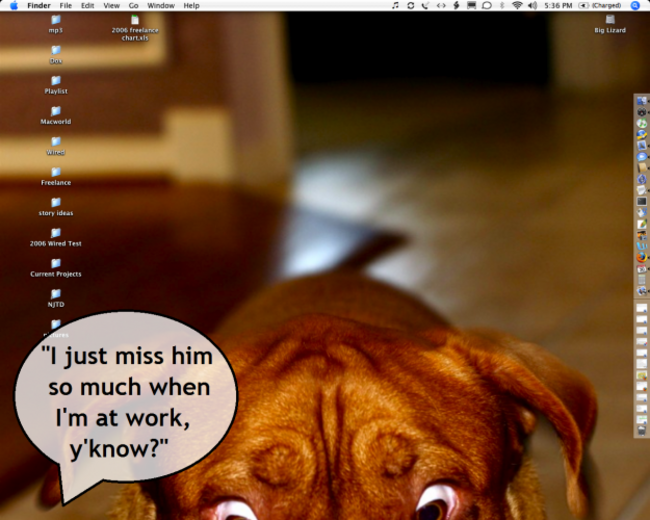Open the volume control in menu bar
Image resolution: width=650 pixels, height=520 pixels.
(532, 5)
